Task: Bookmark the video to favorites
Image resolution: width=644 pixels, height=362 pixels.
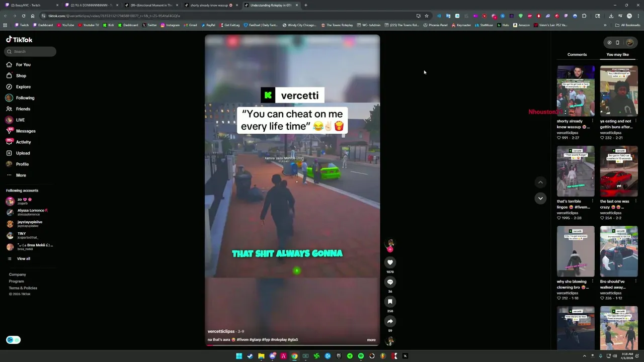Action: (390, 302)
